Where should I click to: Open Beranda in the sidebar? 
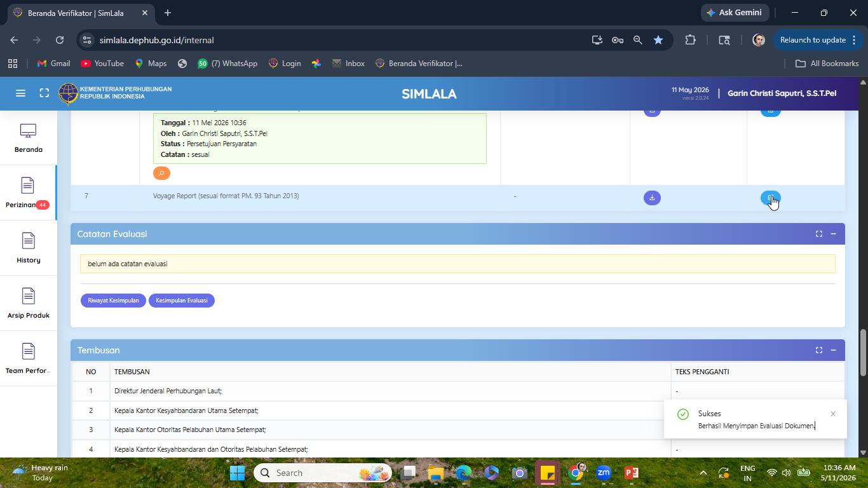click(x=28, y=138)
